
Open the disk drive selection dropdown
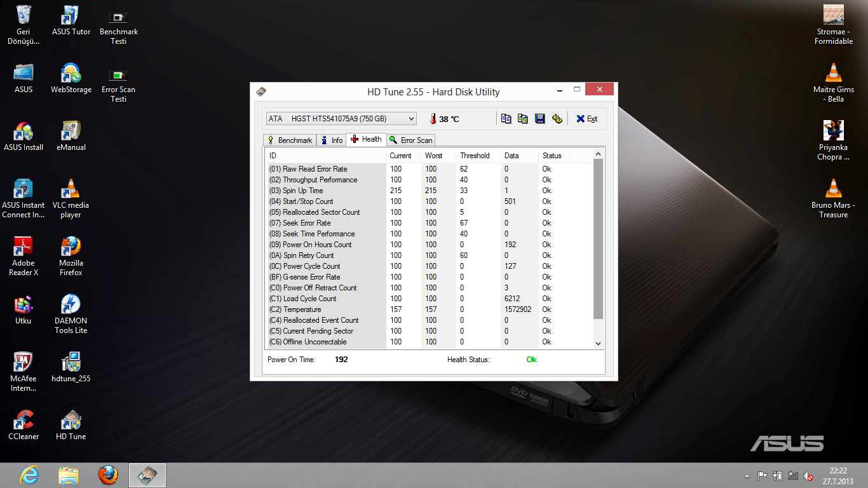[x=341, y=119]
